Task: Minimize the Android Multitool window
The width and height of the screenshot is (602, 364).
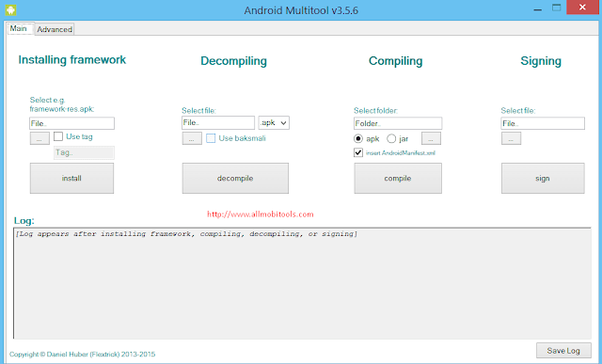Action: [538, 8]
